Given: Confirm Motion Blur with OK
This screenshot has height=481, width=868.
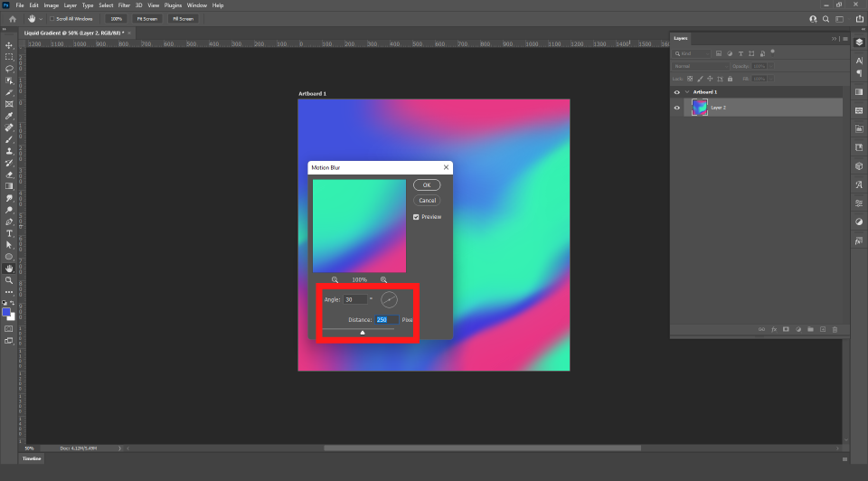Looking at the screenshot, I should click(x=427, y=185).
